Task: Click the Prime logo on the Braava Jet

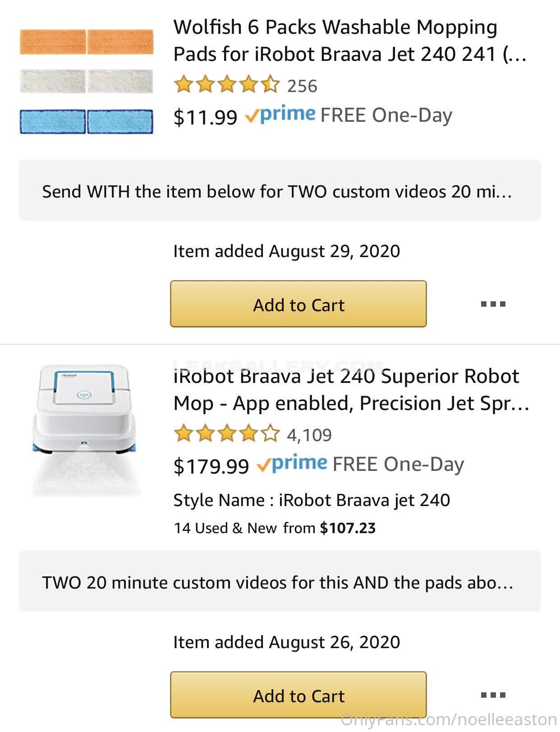Action: [292, 464]
